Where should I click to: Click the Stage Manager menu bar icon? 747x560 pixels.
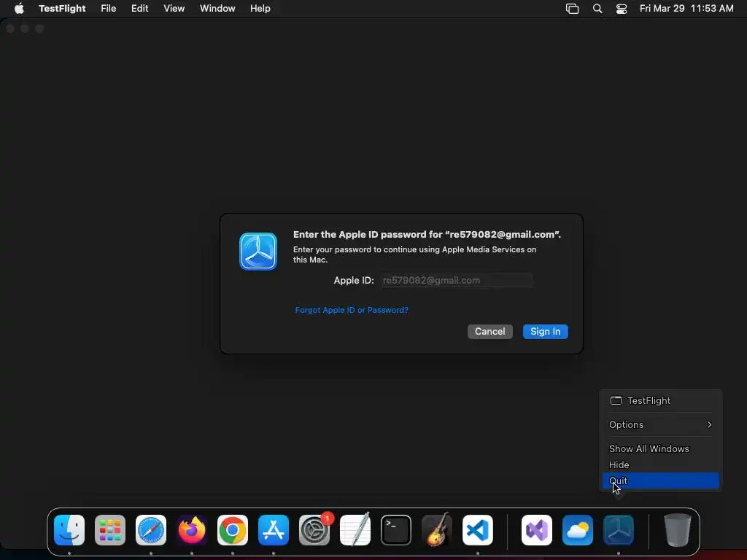(572, 8)
